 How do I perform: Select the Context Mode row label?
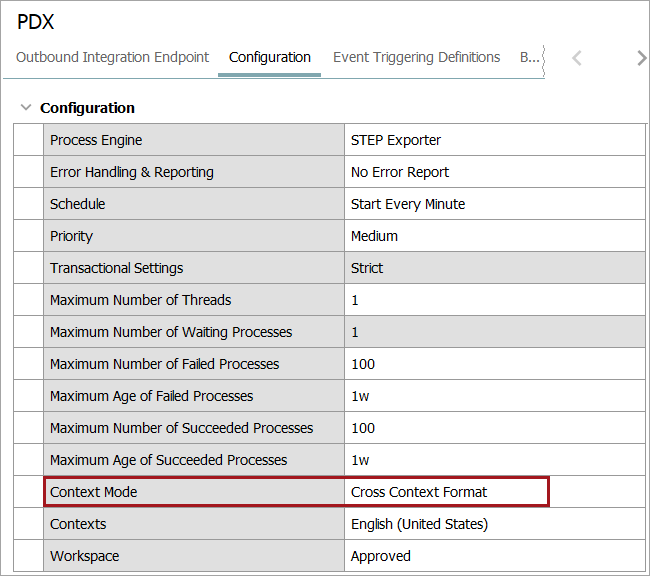(x=94, y=492)
